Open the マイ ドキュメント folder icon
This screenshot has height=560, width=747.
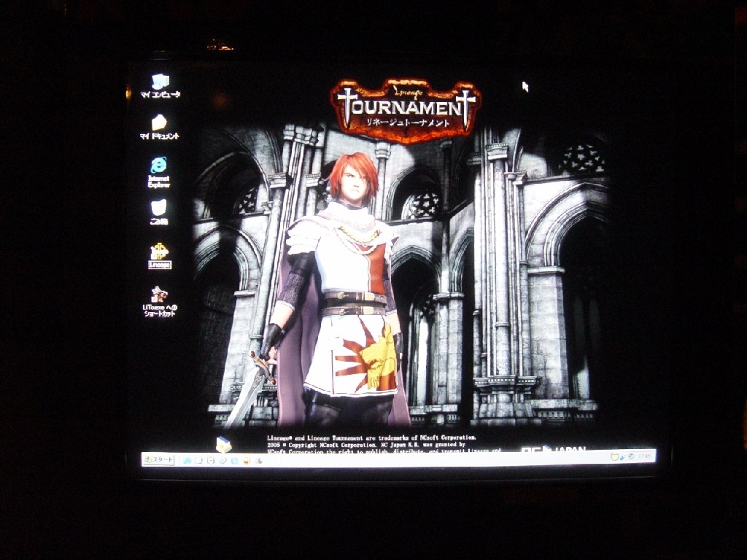coord(159,122)
